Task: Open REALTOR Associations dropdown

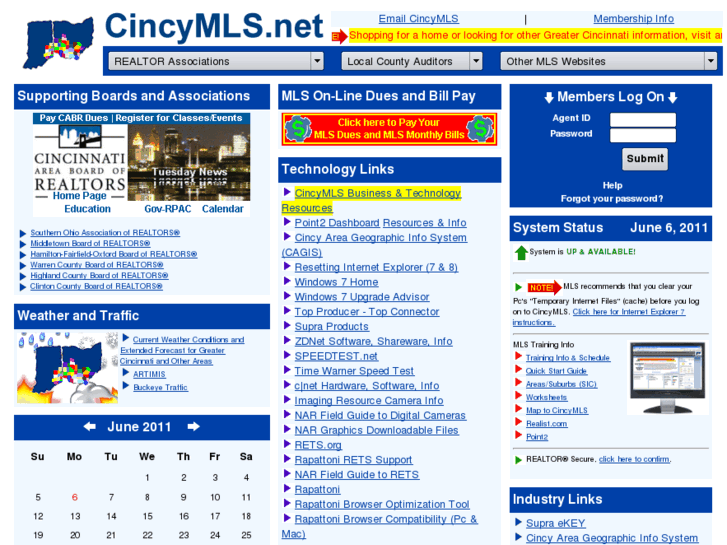Action: (x=216, y=61)
